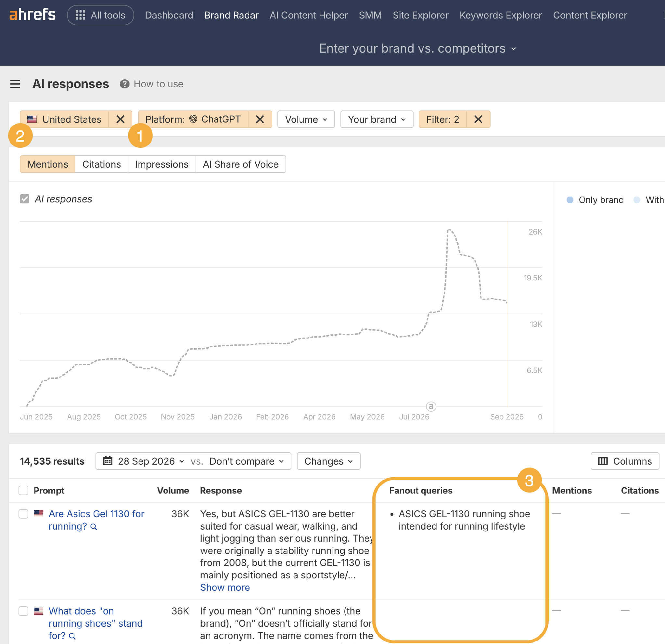665x644 pixels.
Task: Click search icon beside 'stand for?' prompt
Action: (72, 636)
